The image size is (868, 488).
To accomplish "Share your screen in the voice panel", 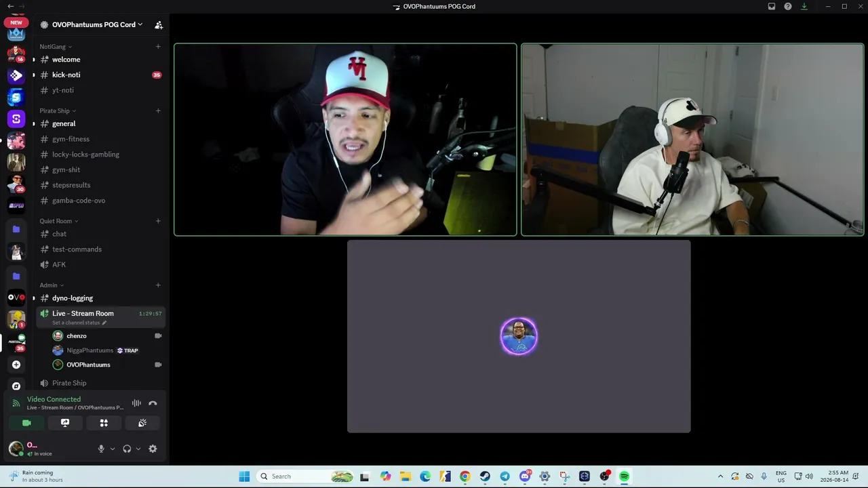I will (x=65, y=423).
